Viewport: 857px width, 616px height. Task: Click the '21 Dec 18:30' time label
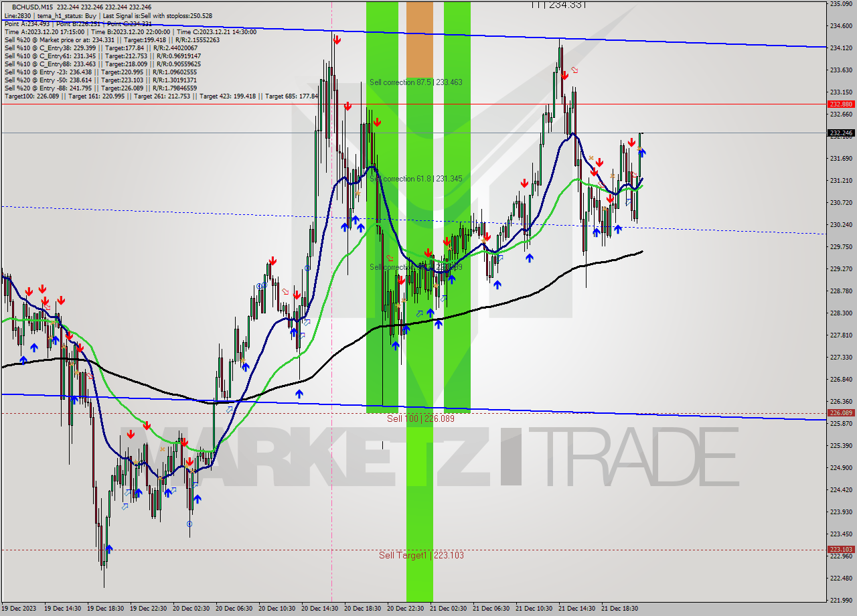619,609
